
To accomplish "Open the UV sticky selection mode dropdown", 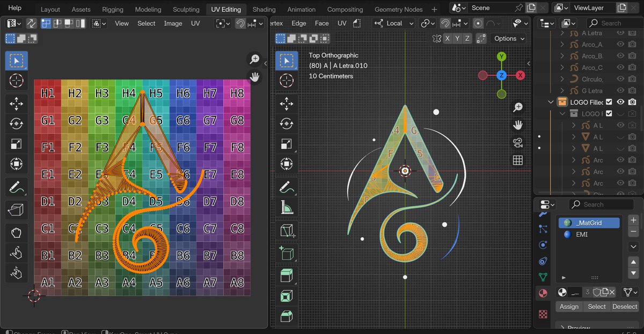I will [99, 23].
